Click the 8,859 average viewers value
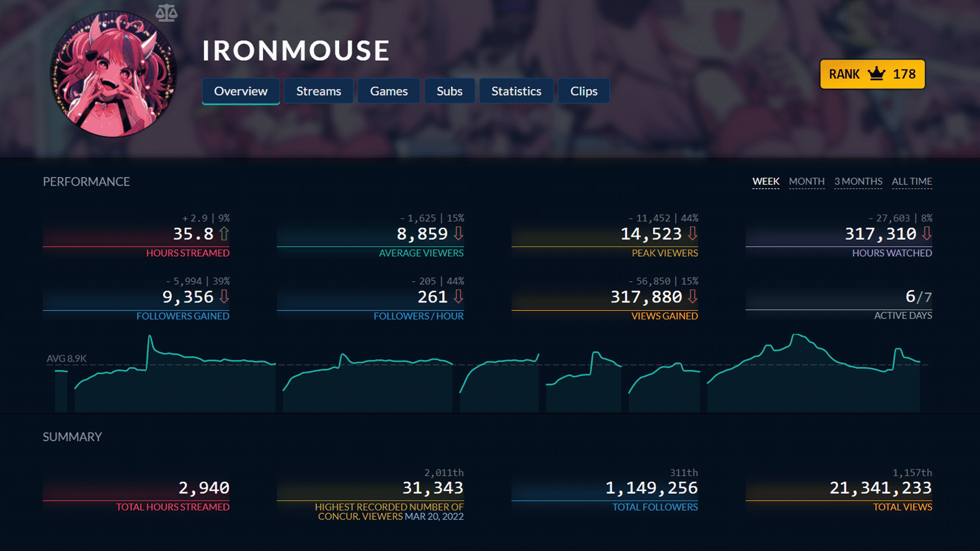The image size is (980, 551). tap(422, 234)
